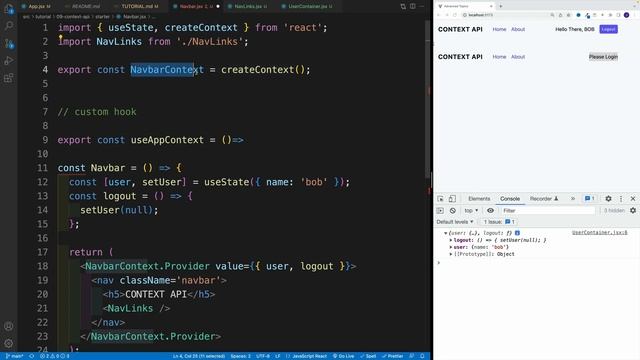Image resolution: width=640 pixels, height=360 pixels.
Task: Open the Run and Debug view
Action: pyautogui.click(x=9, y=60)
